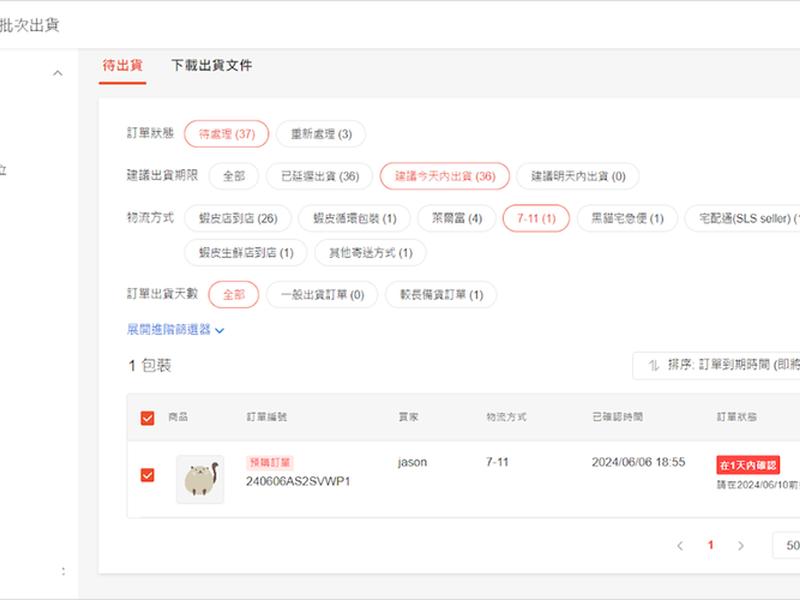Select 7-11 (1) logistics filter
The width and height of the screenshot is (800, 600).
point(536,218)
